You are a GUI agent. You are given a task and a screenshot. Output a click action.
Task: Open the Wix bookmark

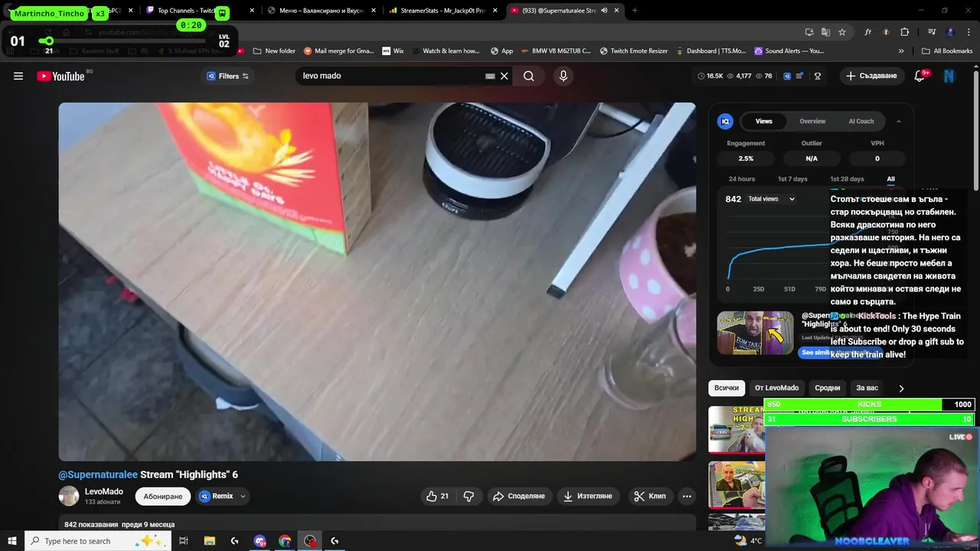tap(393, 51)
